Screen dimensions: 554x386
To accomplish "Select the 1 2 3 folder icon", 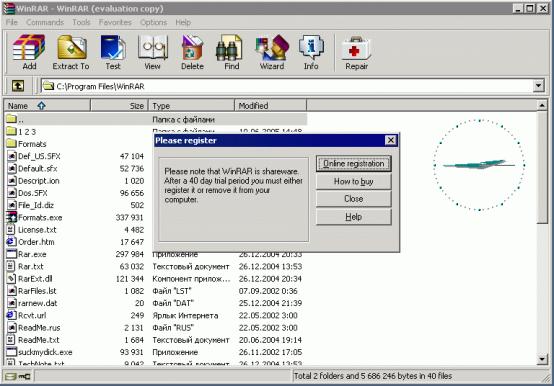I will (11, 132).
